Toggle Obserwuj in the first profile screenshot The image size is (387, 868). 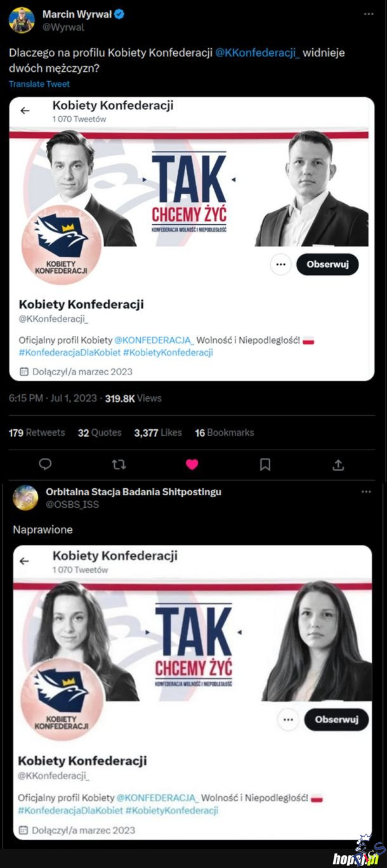coord(327,265)
